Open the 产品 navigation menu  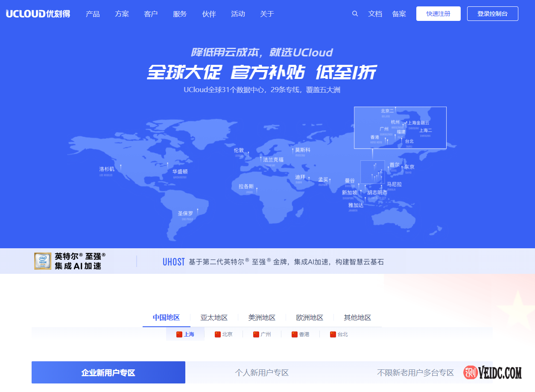pos(92,14)
